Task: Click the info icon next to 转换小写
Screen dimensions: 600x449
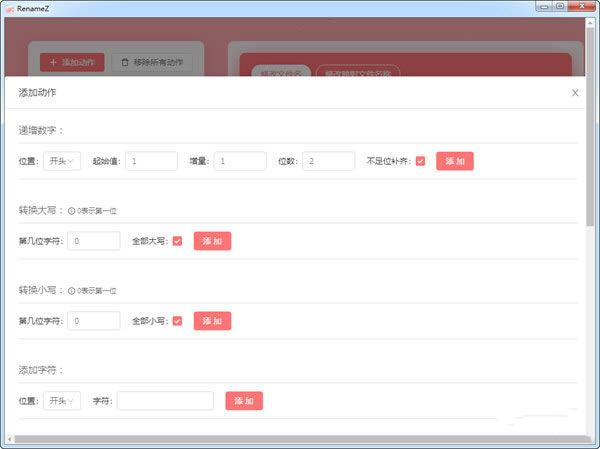Action: tap(71, 291)
